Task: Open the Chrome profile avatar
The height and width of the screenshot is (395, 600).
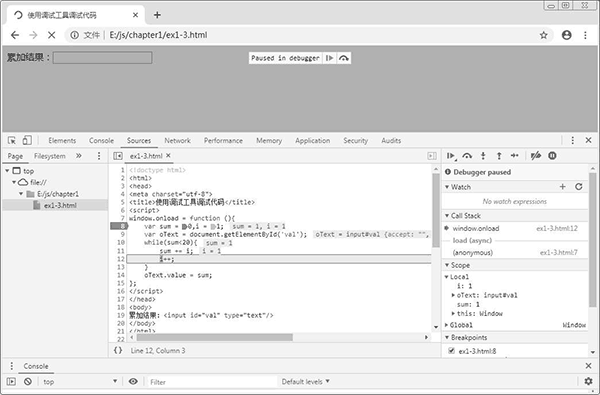Action: coord(567,35)
